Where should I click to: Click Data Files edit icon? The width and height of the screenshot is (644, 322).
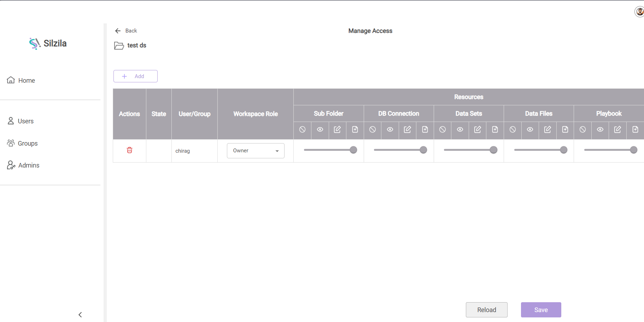(547, 129)
